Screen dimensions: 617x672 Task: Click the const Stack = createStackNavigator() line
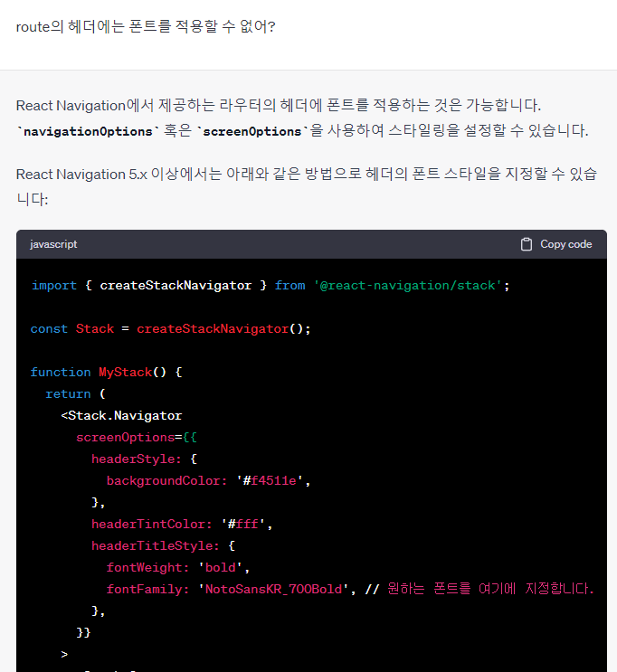[171, 328]
